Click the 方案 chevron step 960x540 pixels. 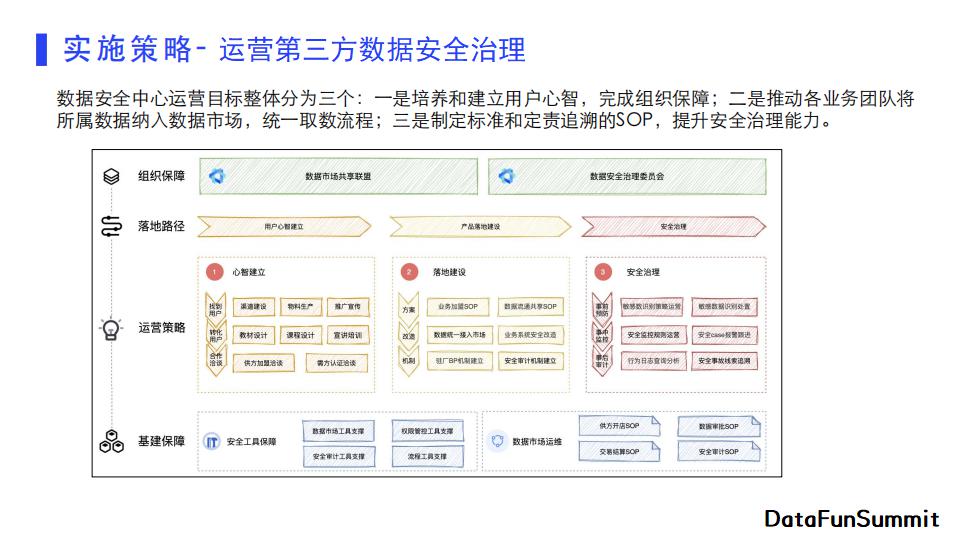tap(408, 309)
